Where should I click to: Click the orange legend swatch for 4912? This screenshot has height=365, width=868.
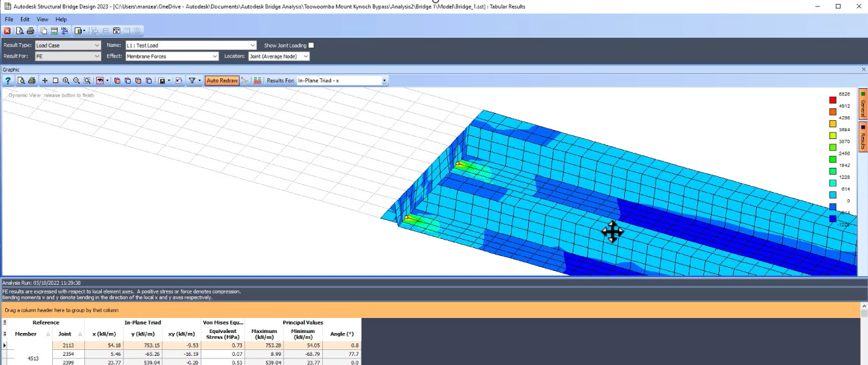tap(833, 112)
